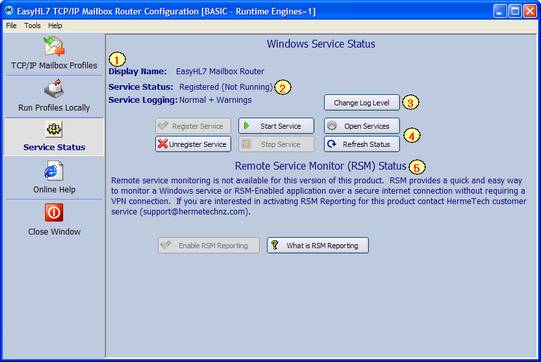Click the Refresh Status button
This screenshot has width=541, height=362.
click(362, 144)
